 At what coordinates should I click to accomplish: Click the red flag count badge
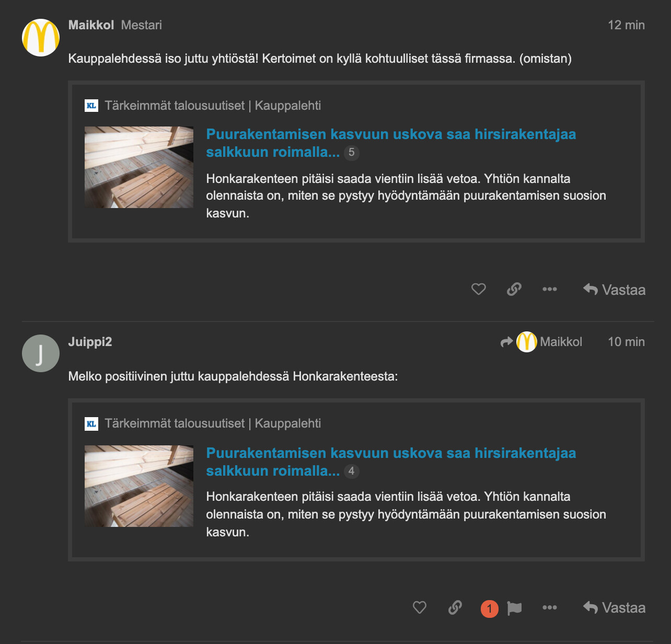point(489,608)
